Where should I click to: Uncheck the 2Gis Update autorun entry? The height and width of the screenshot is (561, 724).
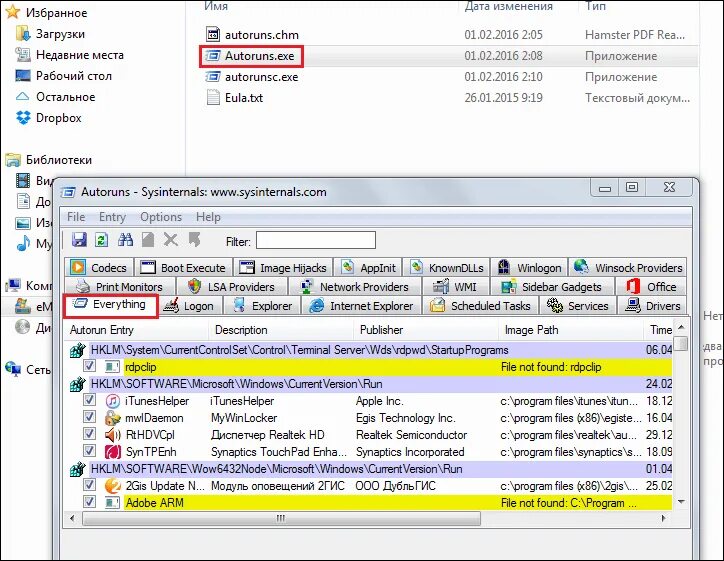coord(89,485)
